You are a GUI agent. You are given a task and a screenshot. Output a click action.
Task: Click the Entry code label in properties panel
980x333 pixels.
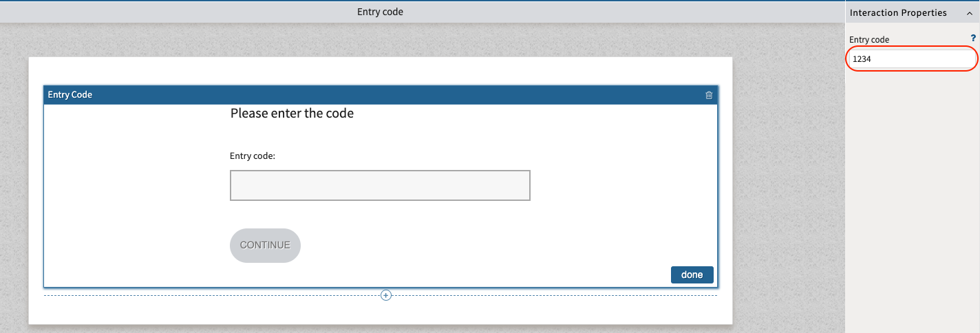coord(869,40)
